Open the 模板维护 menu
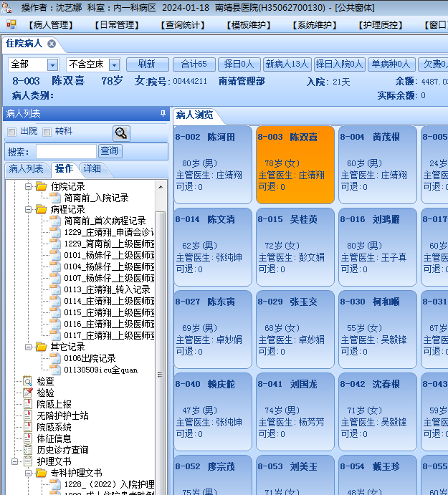This screenshot has height=495, width=448. (249, 25)
